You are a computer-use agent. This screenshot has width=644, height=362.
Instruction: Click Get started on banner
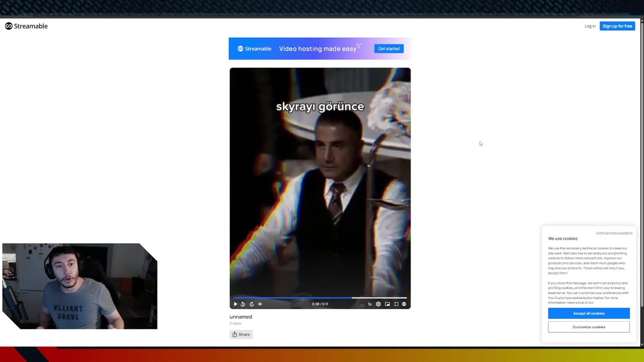pyautogui.click(x=389, y=49)
